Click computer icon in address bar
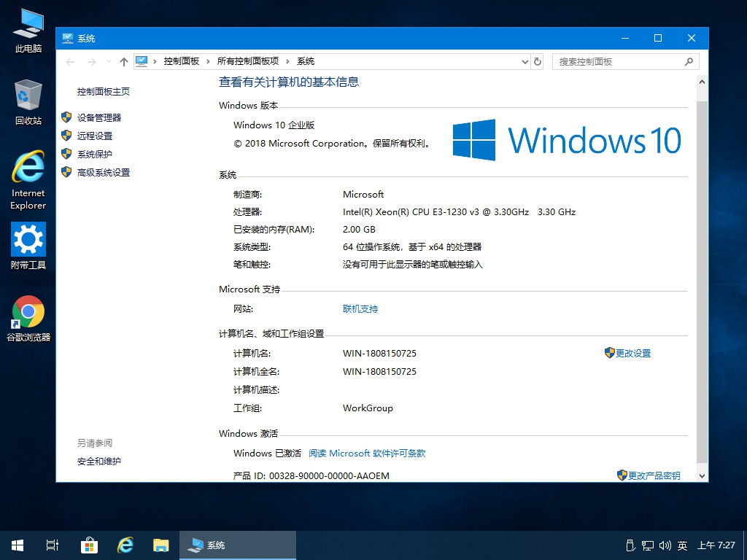The image size is (747, 560). [x=142, y=61]
